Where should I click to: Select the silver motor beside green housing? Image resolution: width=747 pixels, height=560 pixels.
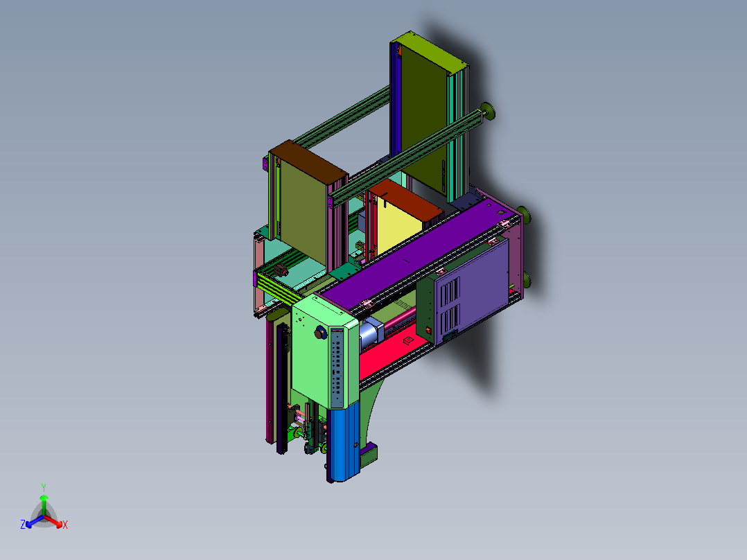click(371, 333)
